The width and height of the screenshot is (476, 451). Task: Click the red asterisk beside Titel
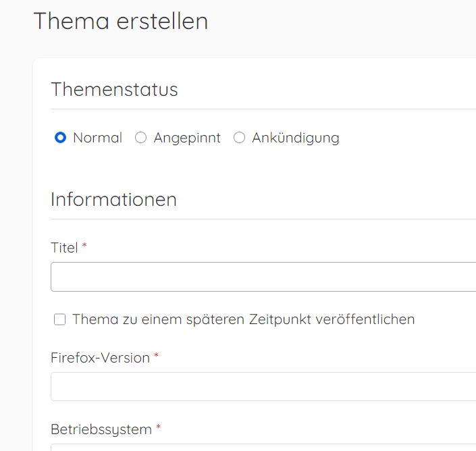(84, 247)
